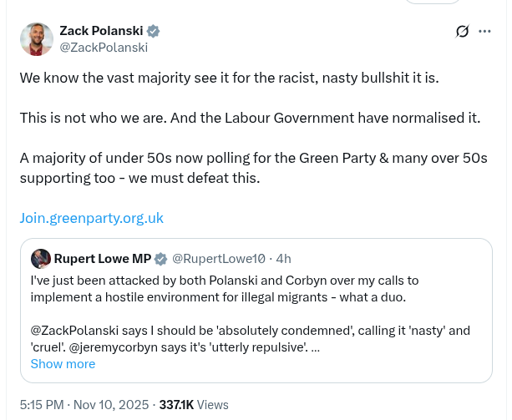Click the @RupertLowe10 handle

click(219, 258)
